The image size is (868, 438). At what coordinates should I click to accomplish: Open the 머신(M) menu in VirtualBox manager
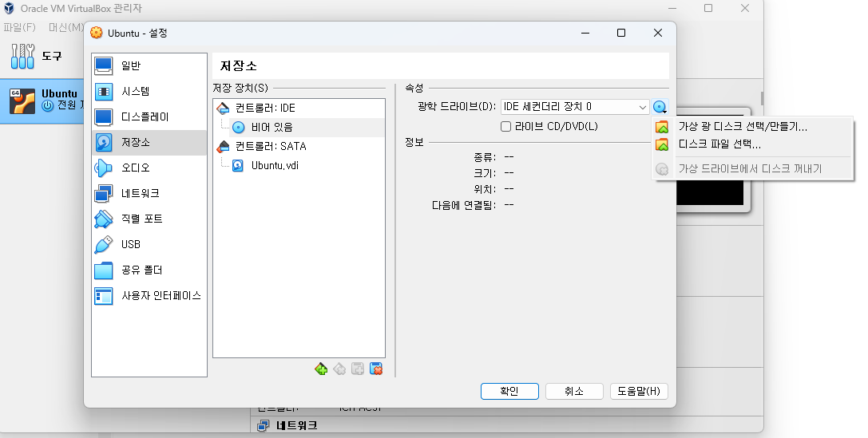pos(65,27)
